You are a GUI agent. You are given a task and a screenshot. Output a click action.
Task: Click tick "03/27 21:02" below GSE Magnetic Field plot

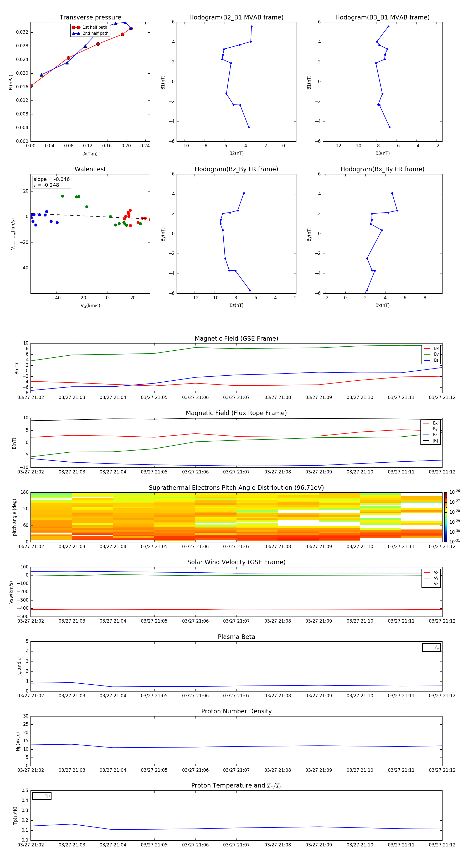[x=31, y=398]
